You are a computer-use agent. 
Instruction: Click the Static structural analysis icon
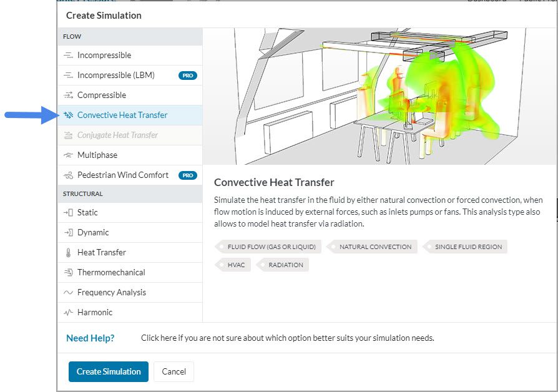(68, 213)
